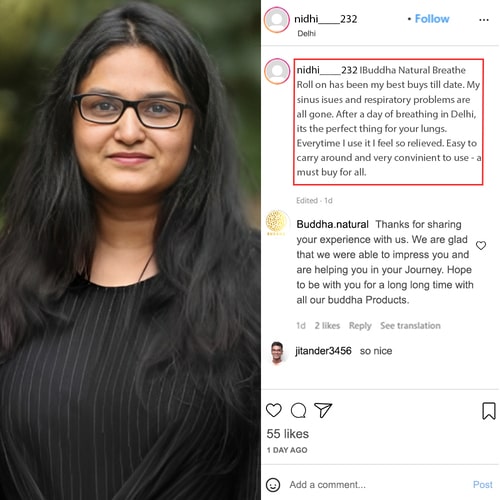Like the post with the heart icon

tap(274, 410)
